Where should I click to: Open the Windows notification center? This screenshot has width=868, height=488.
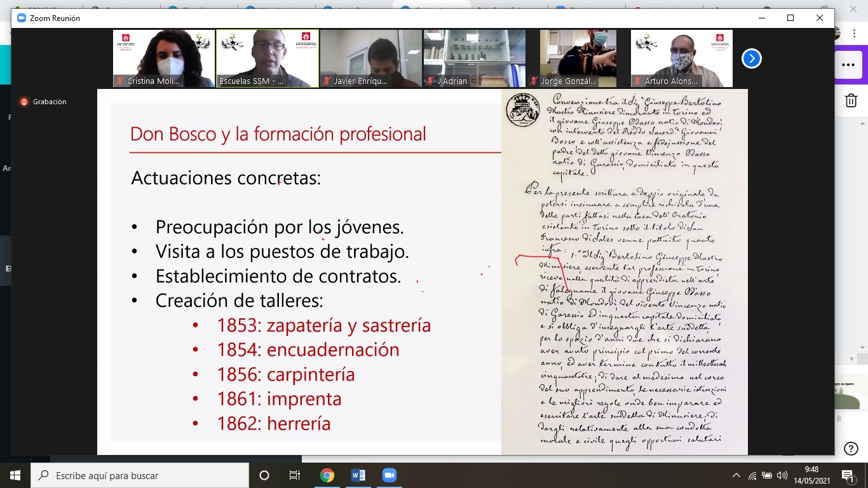coord(847,475)
